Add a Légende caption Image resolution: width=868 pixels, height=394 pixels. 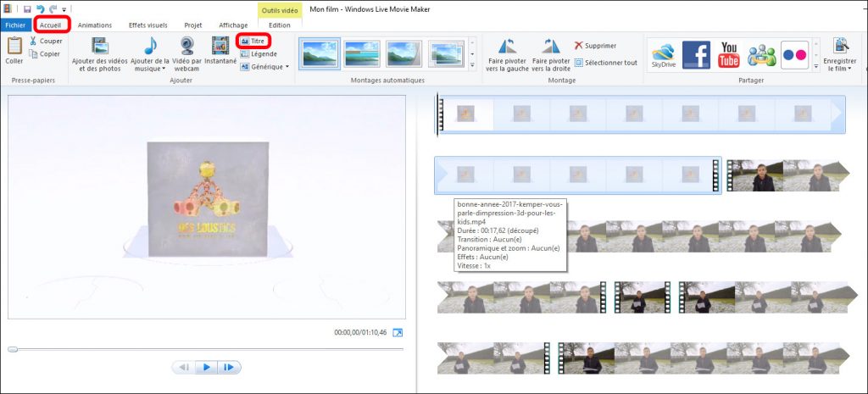point(259,54)
